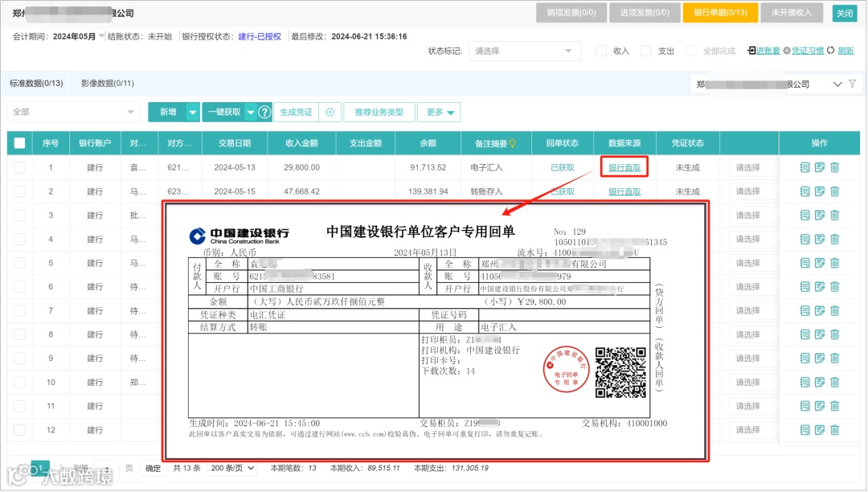
Task: Open detail view icon for row 1
Action: coord(805,167)
